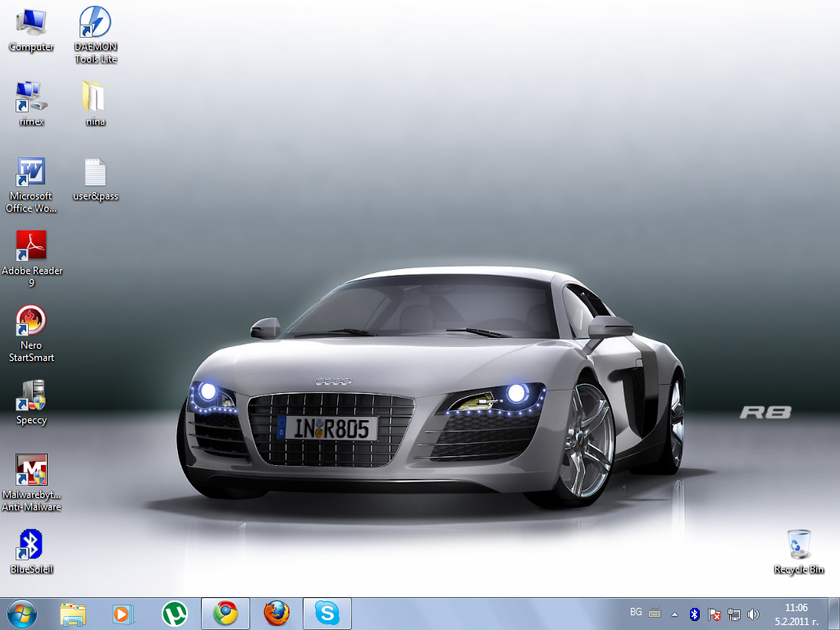This screenshot has height=630, width=840.
Task: Select the Nero StartSmart shortcut
Action: (31, 334)
